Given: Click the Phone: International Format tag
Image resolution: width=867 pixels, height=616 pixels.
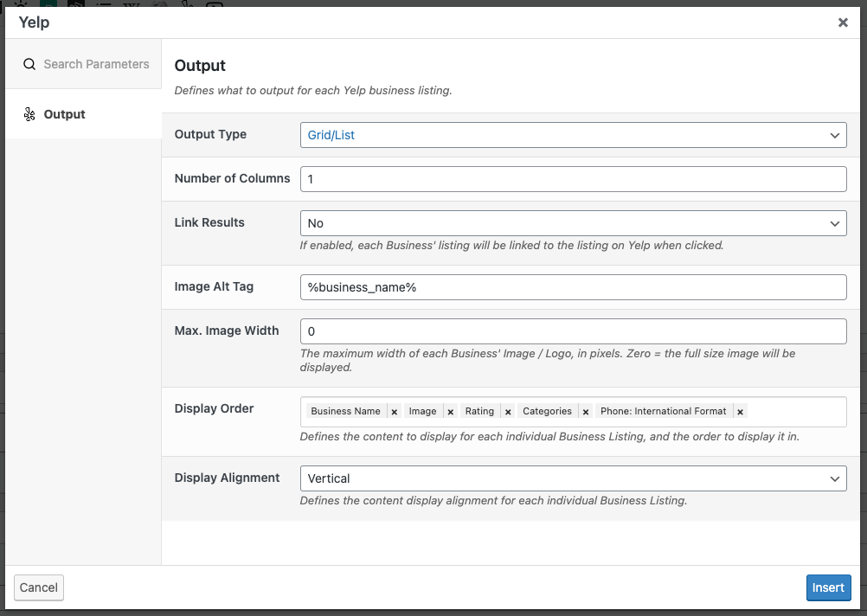Looking at the screenshot, I should 664,412.
